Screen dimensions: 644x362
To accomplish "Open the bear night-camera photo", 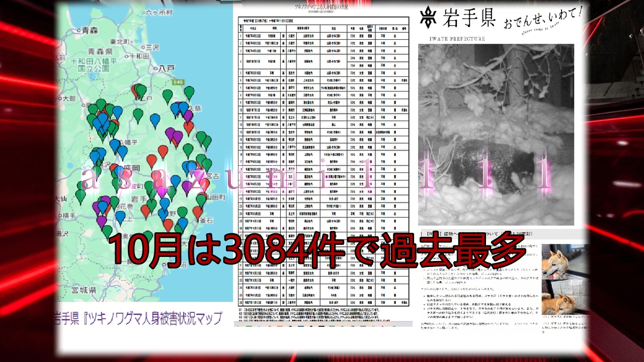I will [x=496, y=134].
